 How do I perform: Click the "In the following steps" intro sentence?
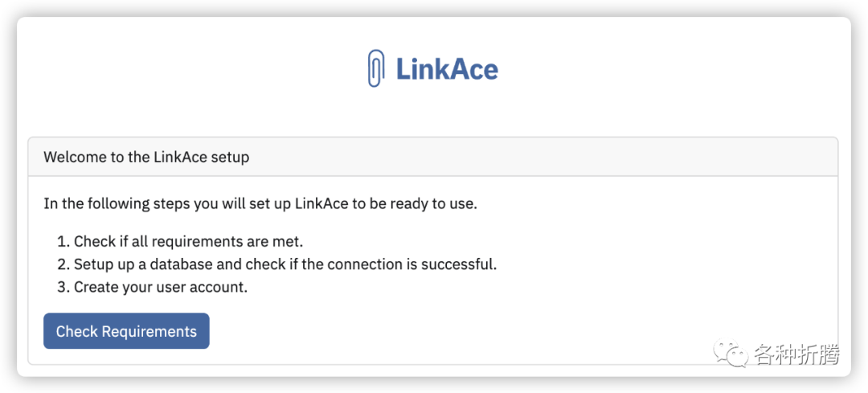point(260,203)
